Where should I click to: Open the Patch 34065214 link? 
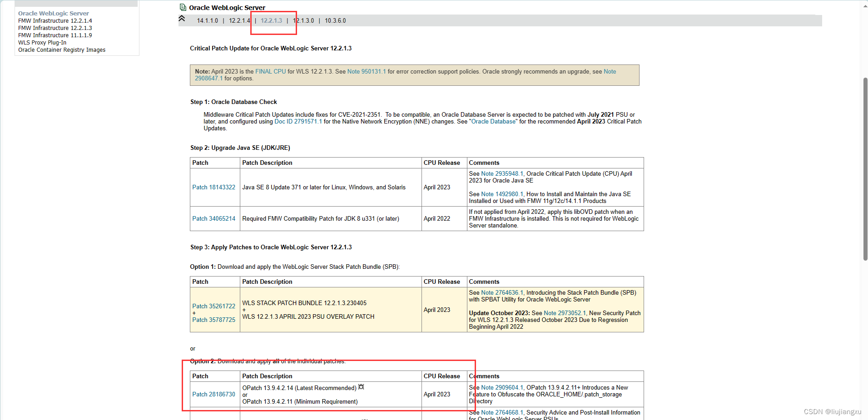pyautogui.click(x=214, y=219)
